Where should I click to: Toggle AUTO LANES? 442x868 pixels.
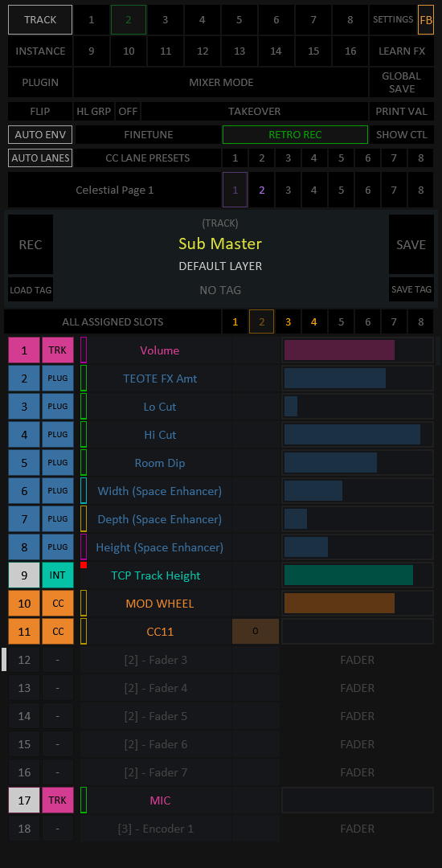[40, 158]
